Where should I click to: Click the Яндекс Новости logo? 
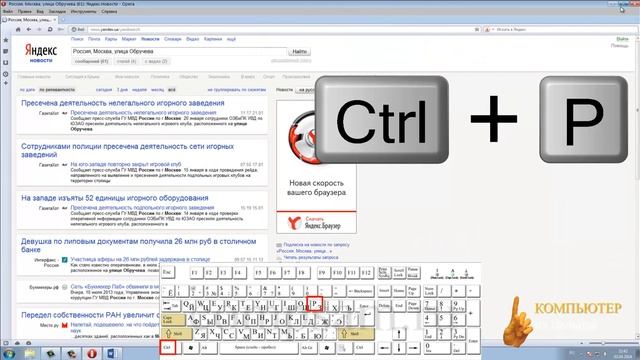click(41, 53)
